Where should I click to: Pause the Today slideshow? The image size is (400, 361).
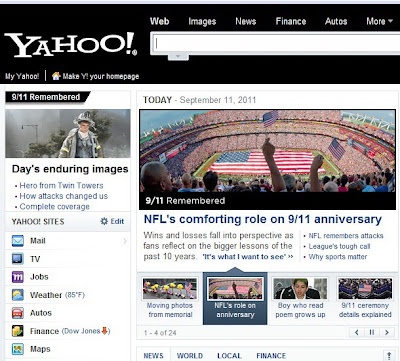tap(372, 332)
